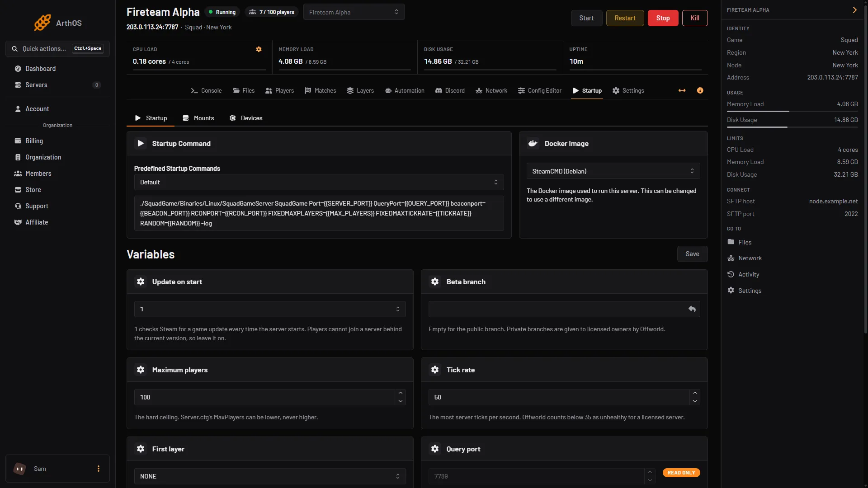Open Files from the Go To list
This screenshot has width=868, height=488.
[740, 242]
